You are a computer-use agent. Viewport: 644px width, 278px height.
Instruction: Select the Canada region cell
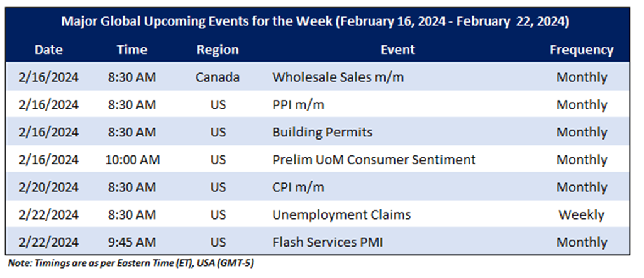click(218, 77)
